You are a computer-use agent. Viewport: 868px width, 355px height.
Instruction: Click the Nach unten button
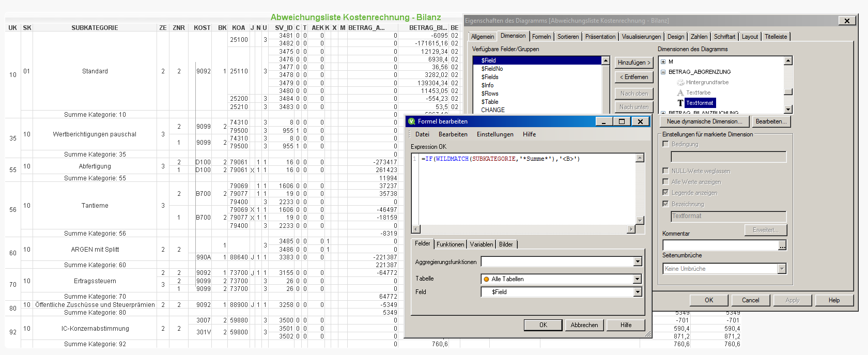[x=634, y=107]
